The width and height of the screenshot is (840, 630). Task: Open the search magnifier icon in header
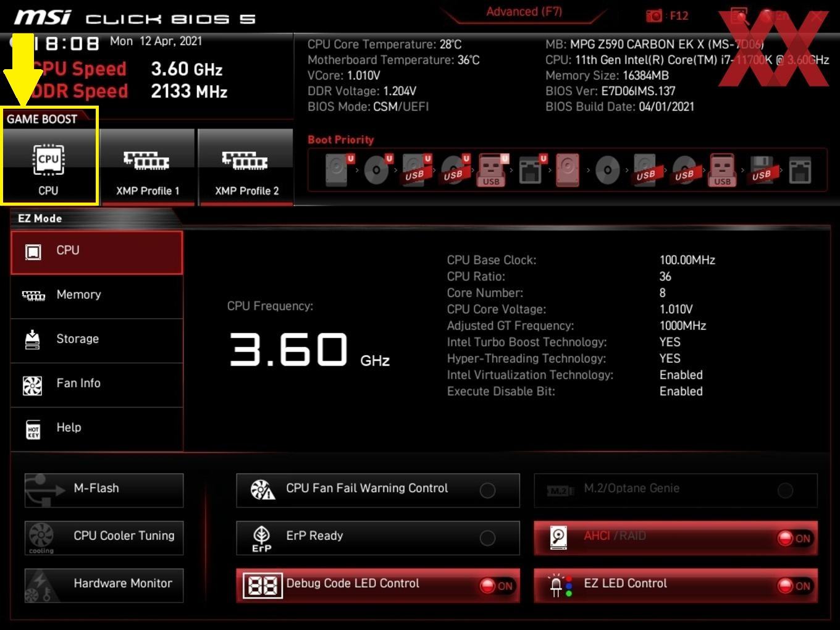point(739,16)
